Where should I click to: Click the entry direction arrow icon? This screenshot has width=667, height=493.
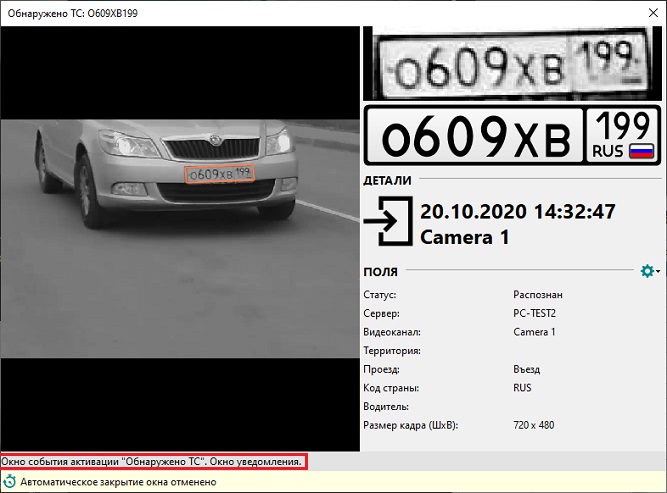pyautogui.click(x=388, y=221)
